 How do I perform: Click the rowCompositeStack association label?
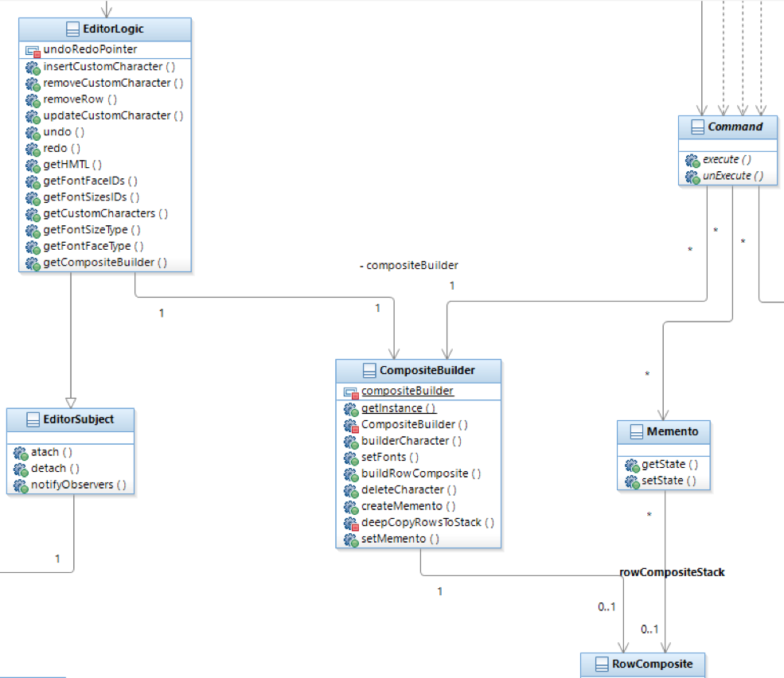coord(672,572)
